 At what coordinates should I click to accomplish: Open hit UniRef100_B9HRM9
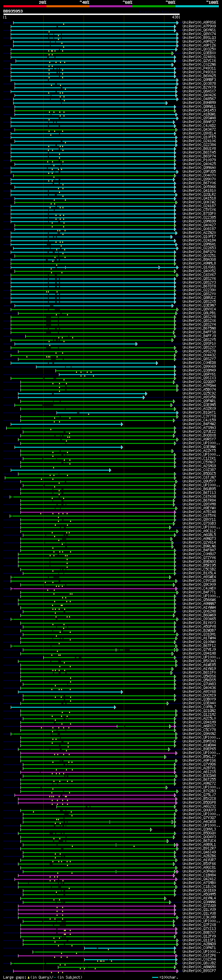tap(199, 103)
